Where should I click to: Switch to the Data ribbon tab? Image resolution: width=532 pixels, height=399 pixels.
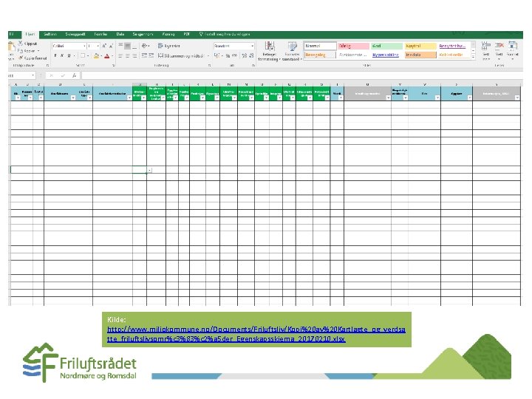coord(120,34)
